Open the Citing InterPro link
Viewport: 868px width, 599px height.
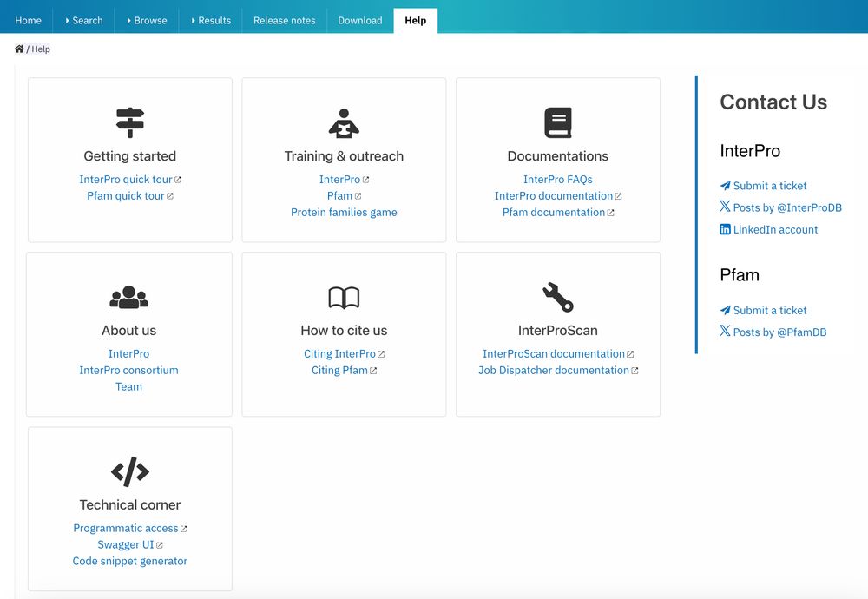click(x=339, y=353)
